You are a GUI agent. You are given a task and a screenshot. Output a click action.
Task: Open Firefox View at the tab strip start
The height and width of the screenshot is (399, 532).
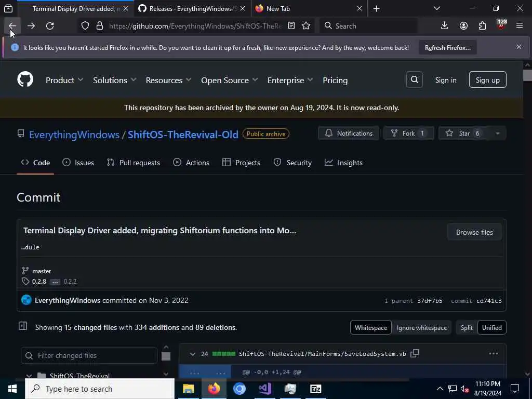(x=8, y=9)
